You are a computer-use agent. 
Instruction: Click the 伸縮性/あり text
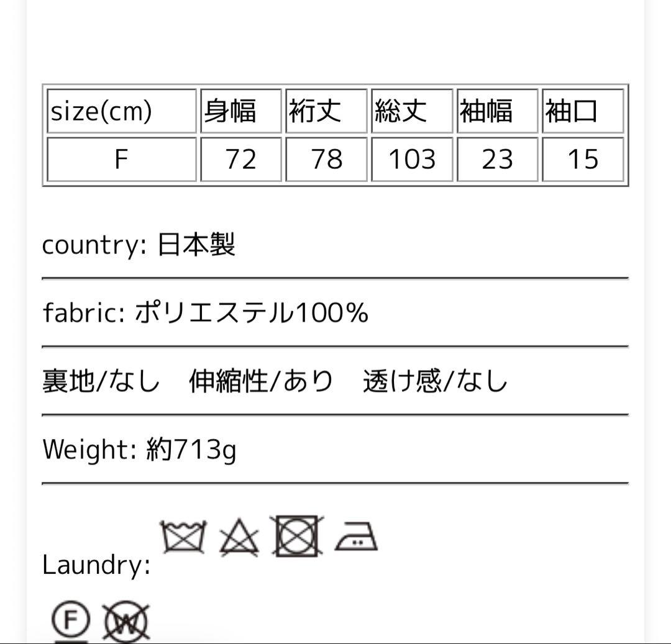(261, 381)
